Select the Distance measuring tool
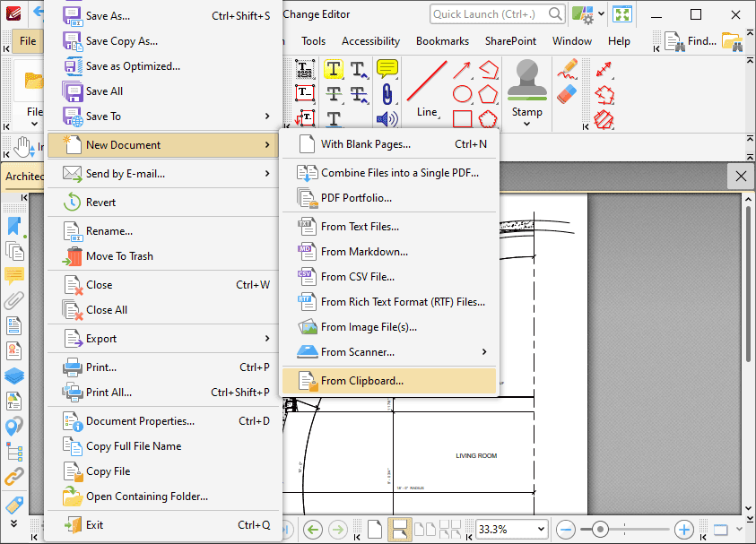756x544 pixels. [x=604, y=70]
